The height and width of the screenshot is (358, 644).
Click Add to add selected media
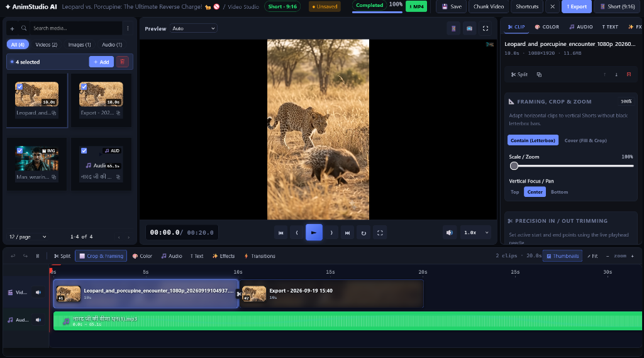click(x=101, y=62)
